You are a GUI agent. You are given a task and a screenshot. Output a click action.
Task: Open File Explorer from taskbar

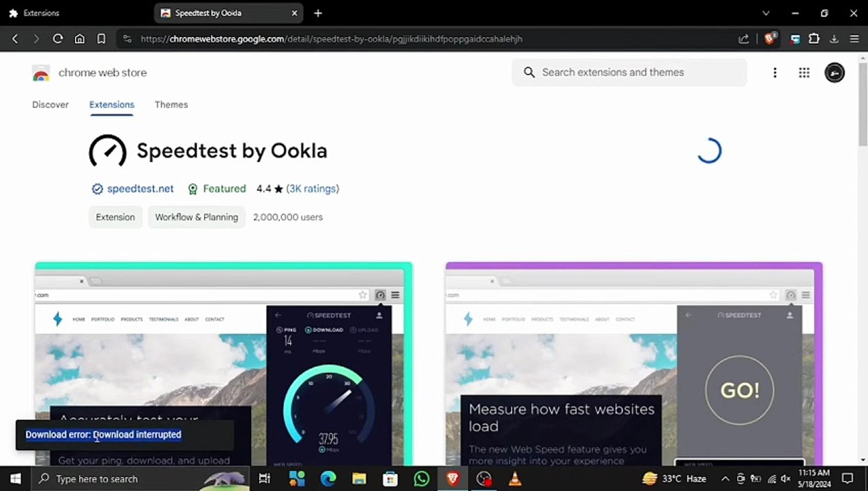point(360,479)
